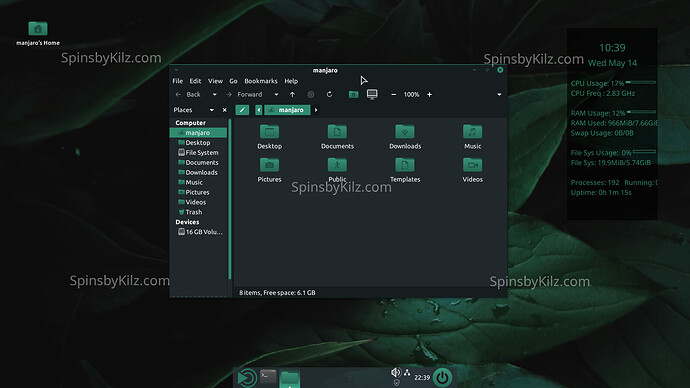Open the View menu
The width and height of the screenshot is (690, 388).
[x=215, y=81]
